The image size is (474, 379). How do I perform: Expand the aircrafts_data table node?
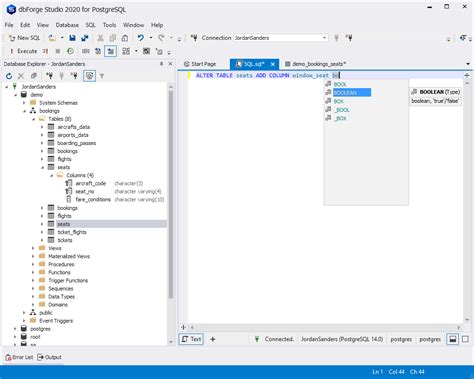tap(42, 127)
